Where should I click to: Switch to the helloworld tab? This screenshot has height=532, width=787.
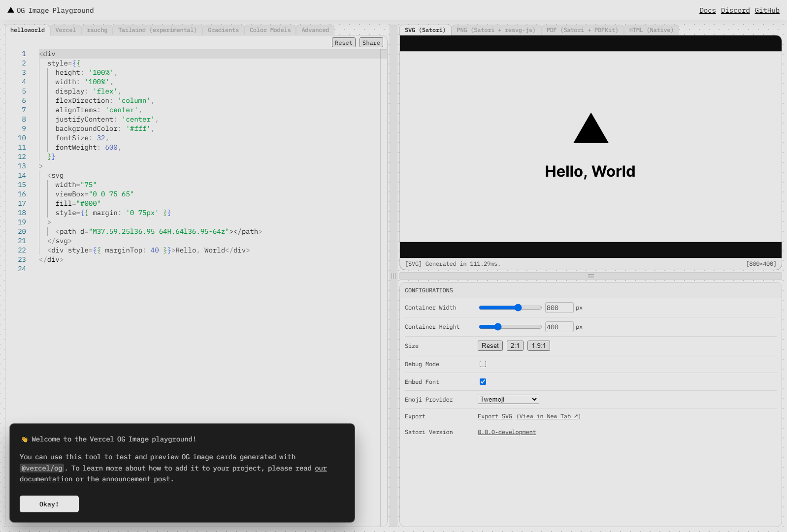tap(28, 30)
